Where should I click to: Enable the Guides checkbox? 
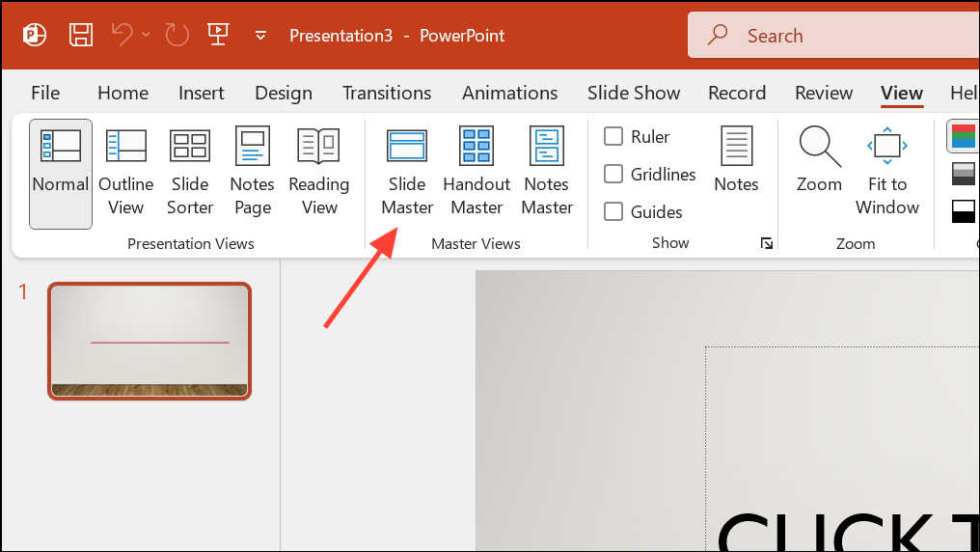tap(613, 211)
